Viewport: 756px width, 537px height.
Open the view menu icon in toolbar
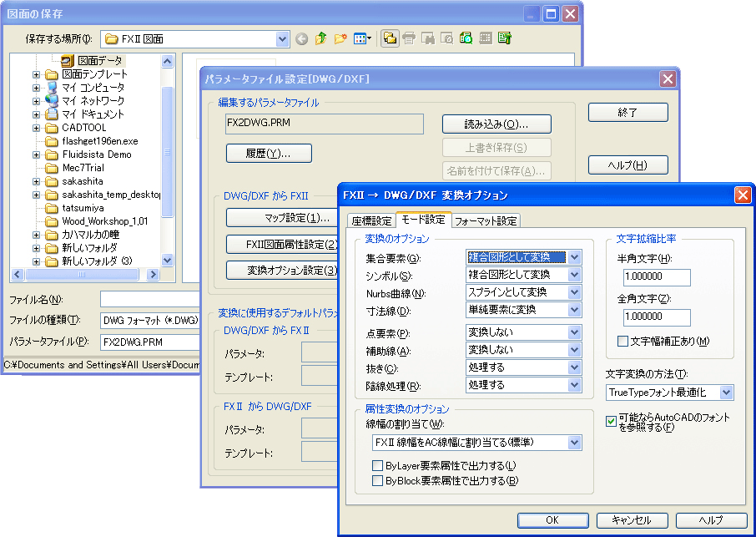361,38
